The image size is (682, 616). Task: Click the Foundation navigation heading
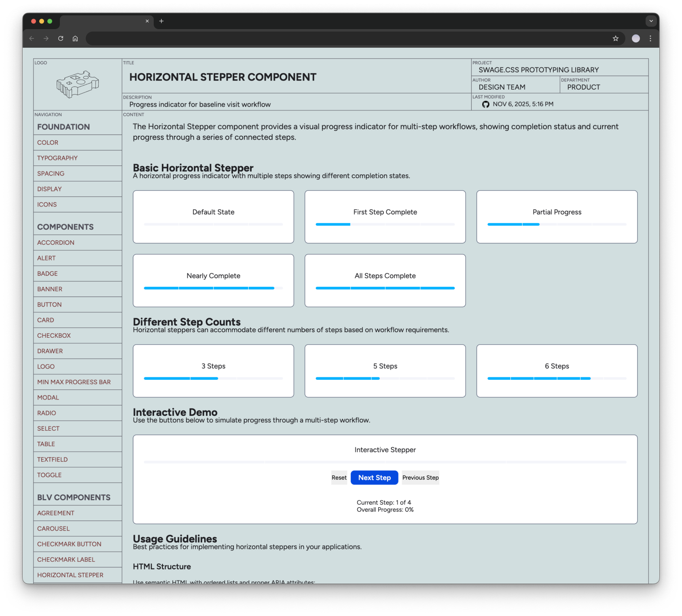click(x=64, y=127)
